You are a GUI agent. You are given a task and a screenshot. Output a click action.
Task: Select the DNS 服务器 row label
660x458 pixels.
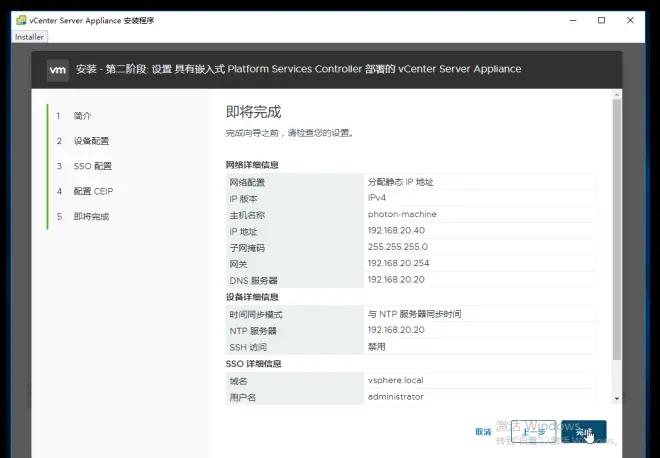point(253,281)
